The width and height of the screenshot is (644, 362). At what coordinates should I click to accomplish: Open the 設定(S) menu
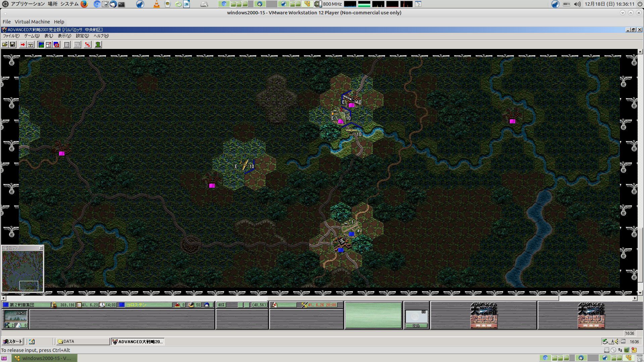82,36
